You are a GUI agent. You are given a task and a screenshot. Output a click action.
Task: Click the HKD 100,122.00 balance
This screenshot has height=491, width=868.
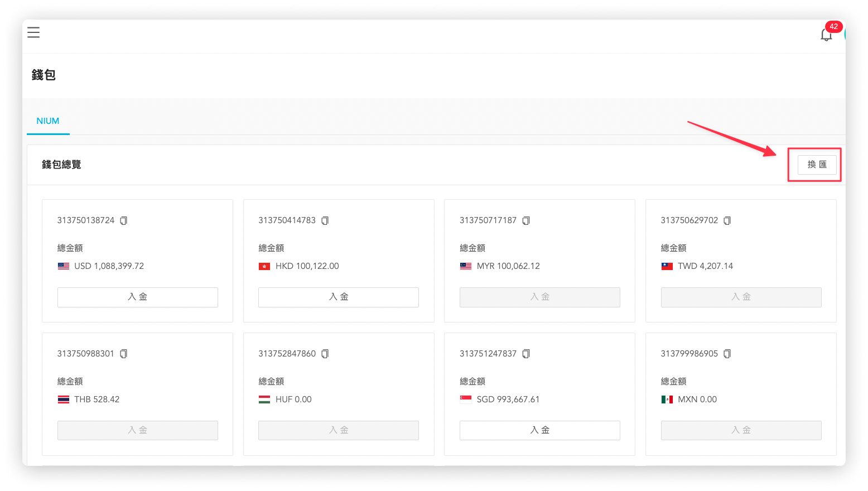pyautogui.click(x=307, y=266)
